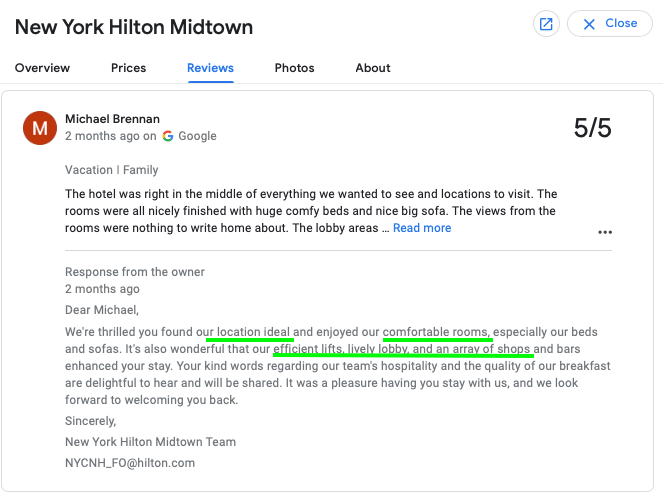Image resolution: width=663 pixels, height=501 pixels.
Task: Click 'New York Hilton Midtown Team' signature
Action: click(151, 442)
